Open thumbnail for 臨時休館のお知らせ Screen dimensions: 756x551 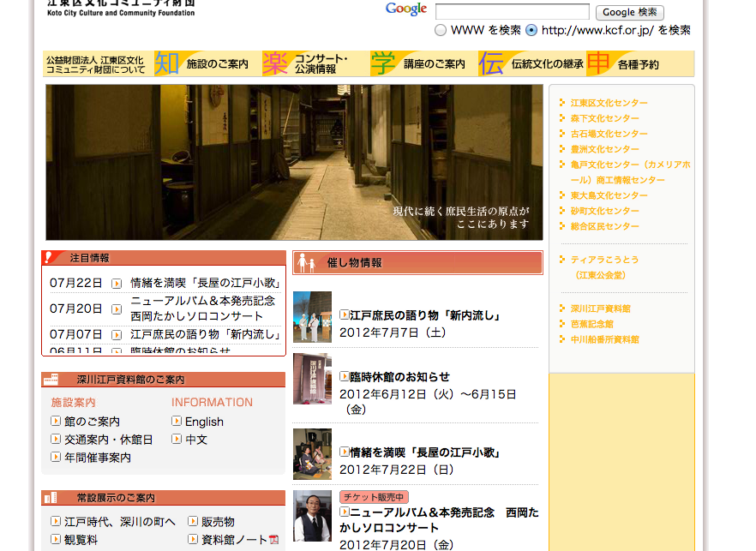pyautogui.click(x=312, y=379)
